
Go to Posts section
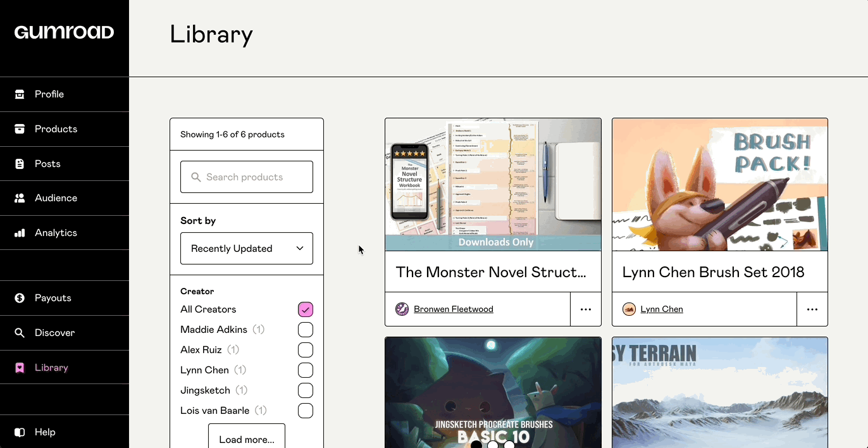pos(65,164)
